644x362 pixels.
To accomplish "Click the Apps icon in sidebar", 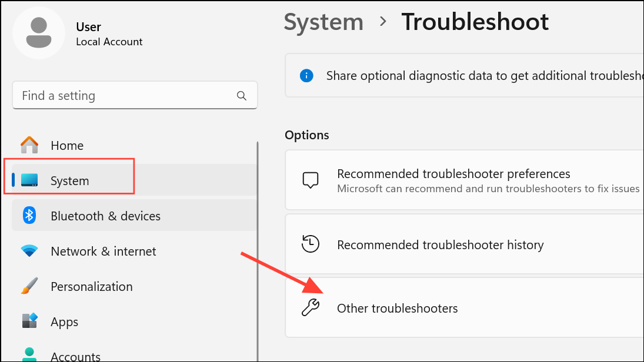I will [29, 321].
